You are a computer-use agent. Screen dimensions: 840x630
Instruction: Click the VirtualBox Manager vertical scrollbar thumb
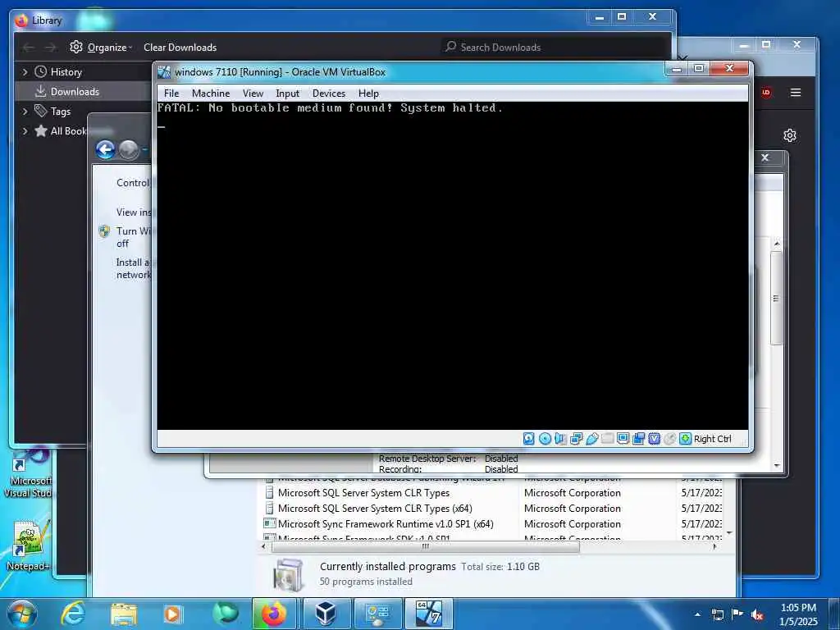point(776,298)
